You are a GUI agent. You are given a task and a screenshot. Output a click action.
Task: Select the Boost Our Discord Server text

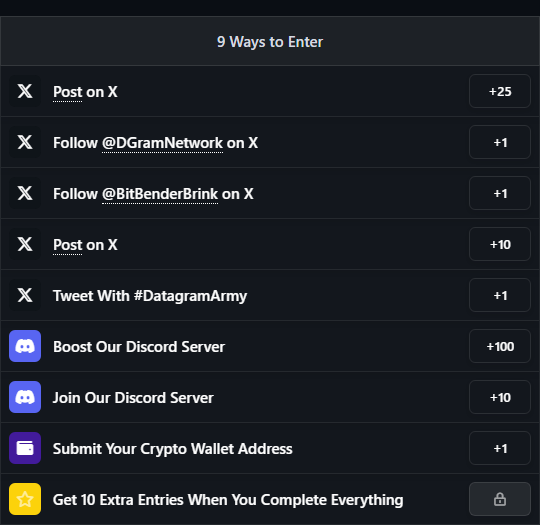tap(139, 347)
